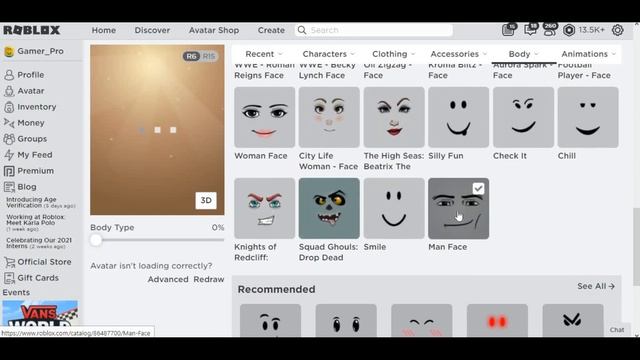Expand the Characters dropdown
Screen dimensions: 640x360
coord(329,54)
